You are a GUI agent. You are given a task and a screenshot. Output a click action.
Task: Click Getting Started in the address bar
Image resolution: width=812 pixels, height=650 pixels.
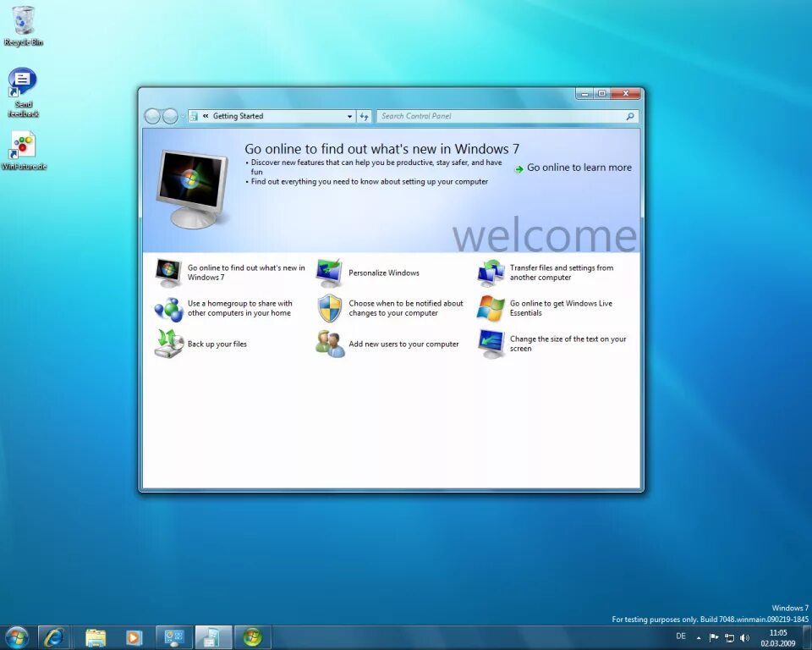pyautogui.click(x=237, y=116)
